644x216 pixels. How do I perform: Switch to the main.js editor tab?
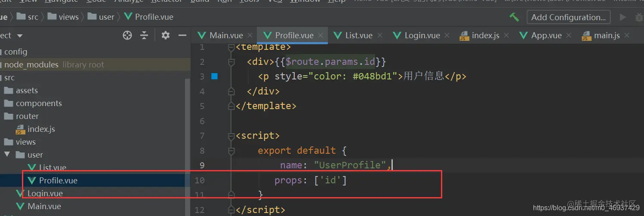click(601, 35)
